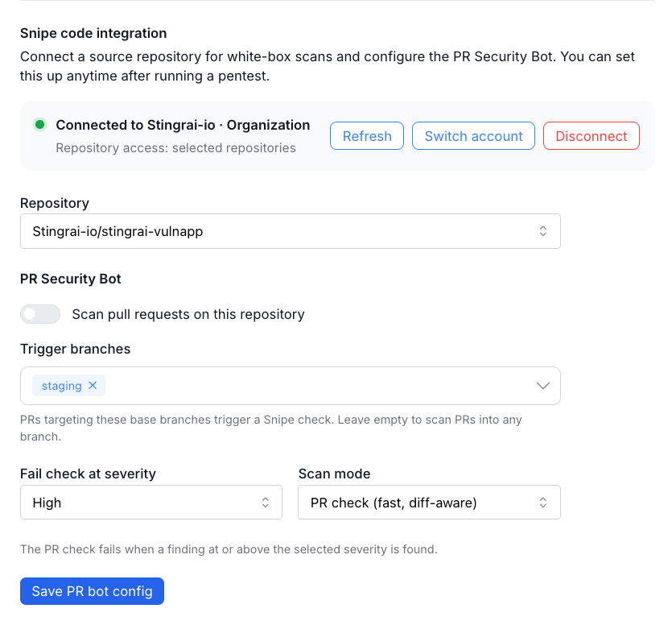
Task: Select the staging branch chip
Action: [62, 386]
